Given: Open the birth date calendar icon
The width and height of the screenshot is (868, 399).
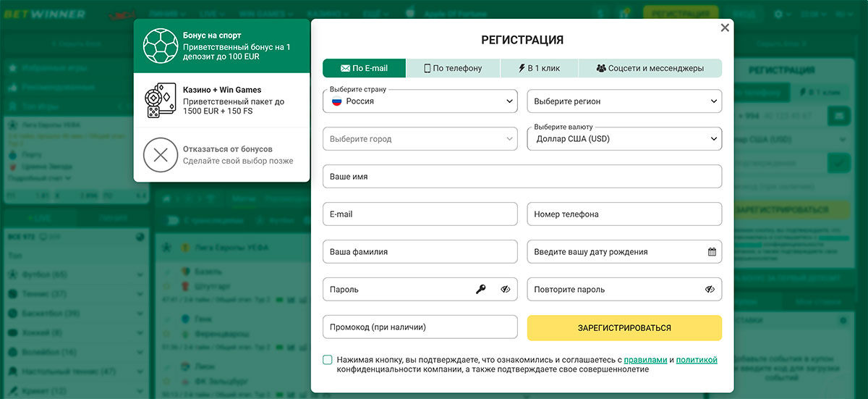Looking at the screenshot, I should tap(712, 252).
